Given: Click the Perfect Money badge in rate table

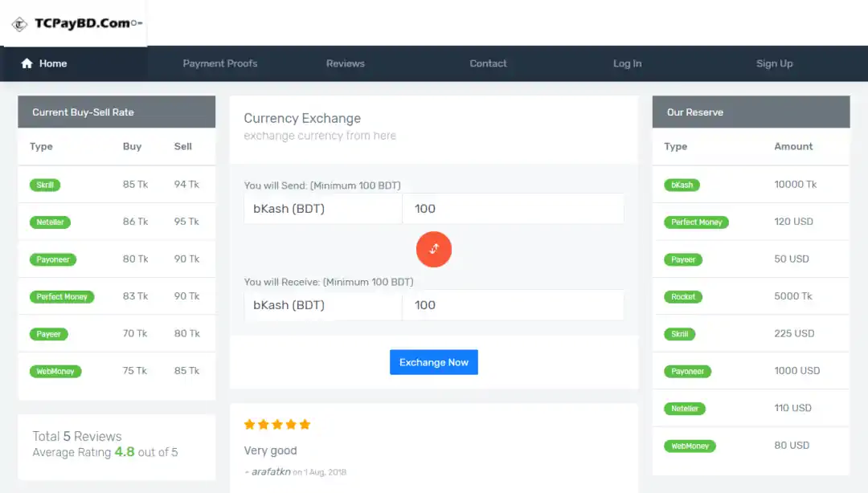Looking at the screenshot, I should coord(62,297).
